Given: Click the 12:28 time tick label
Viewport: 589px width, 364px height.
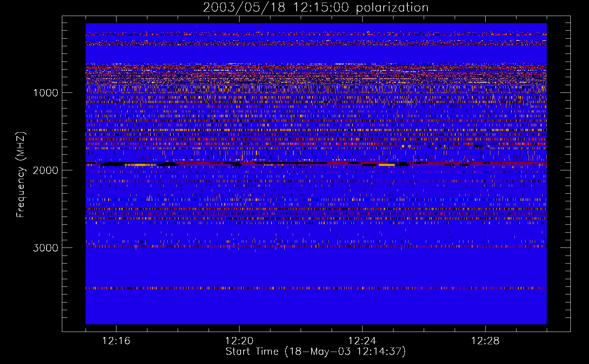Looking at the screenshot, I should (485, 341).
